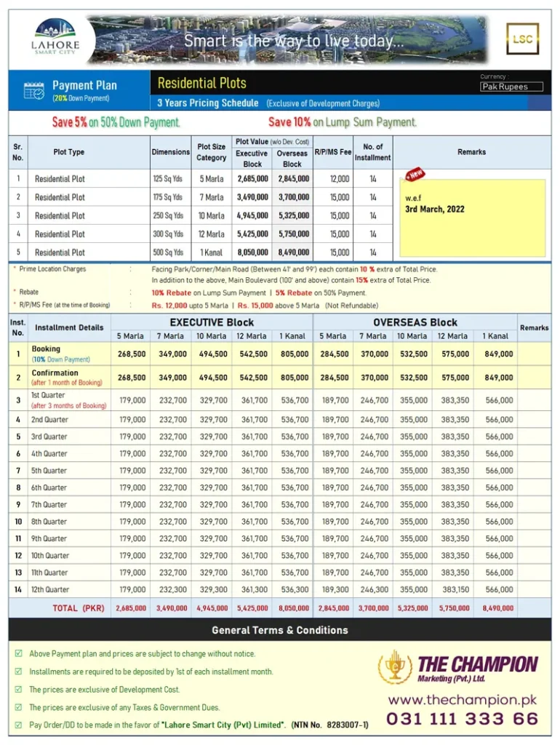
Task: Toggle checkbox for Pay Order/DD to Lahore Smart City
Action: (18, 725)
